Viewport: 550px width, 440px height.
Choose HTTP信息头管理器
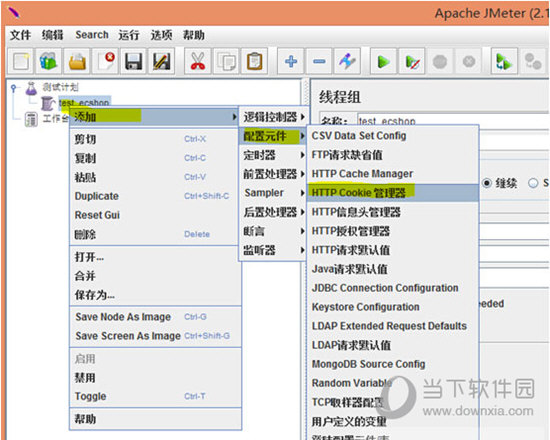point(393,212)
